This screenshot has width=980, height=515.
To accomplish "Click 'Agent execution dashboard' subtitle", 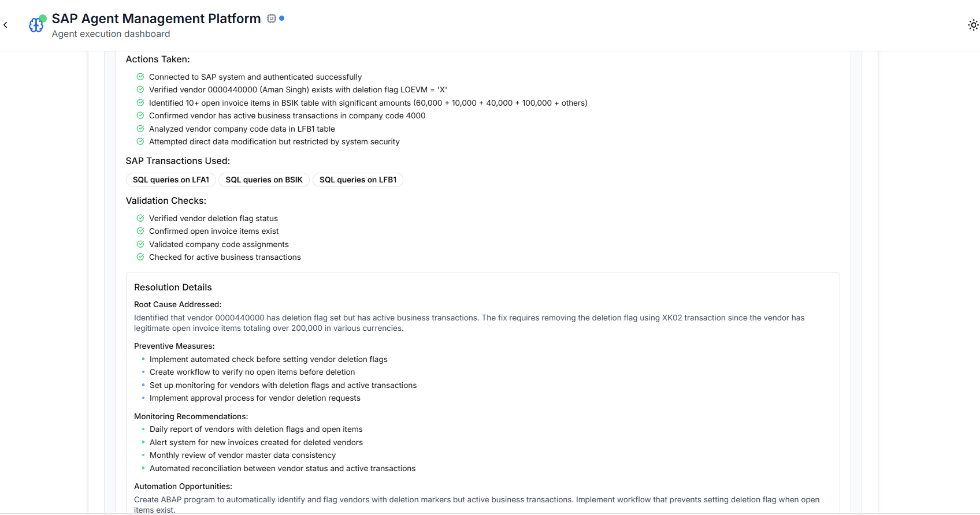I will (111, 34).
